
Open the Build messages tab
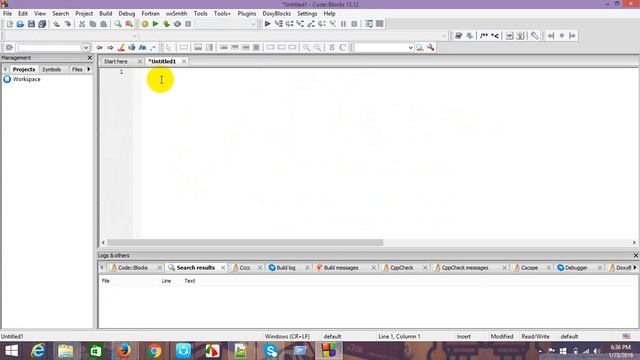(x=341, y=268)
